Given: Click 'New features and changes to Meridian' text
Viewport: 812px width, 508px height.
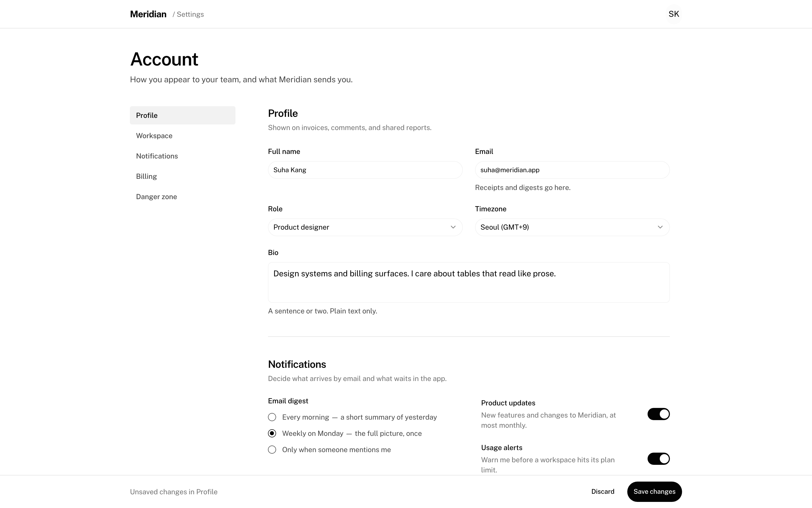Looking at the screenshot, I should 548,420.
